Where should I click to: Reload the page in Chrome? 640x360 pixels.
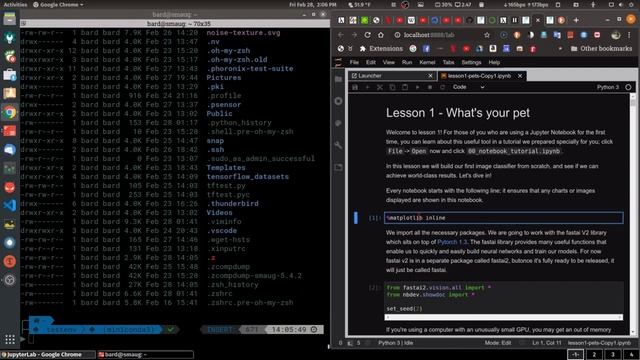coord(367,35)
